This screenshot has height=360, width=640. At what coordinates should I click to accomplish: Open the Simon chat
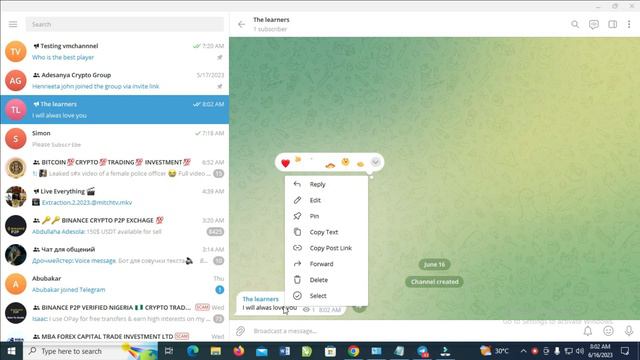pyautogui.click(x=115, y=139)
